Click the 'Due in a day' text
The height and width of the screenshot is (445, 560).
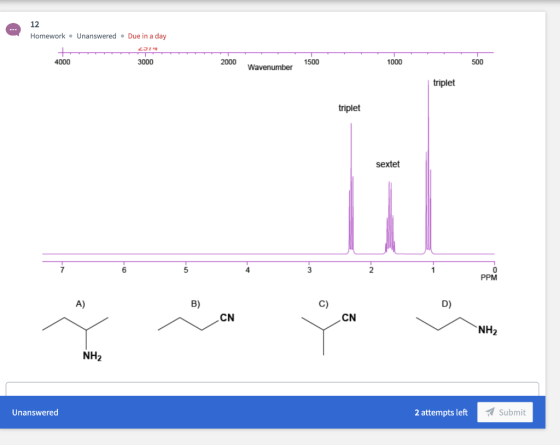[x=147, y=36]
